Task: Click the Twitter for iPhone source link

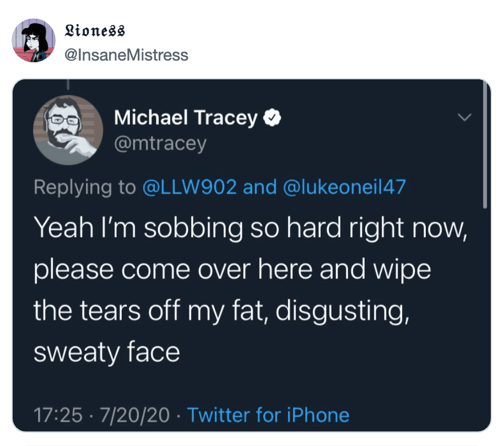Action: (268, 414)
